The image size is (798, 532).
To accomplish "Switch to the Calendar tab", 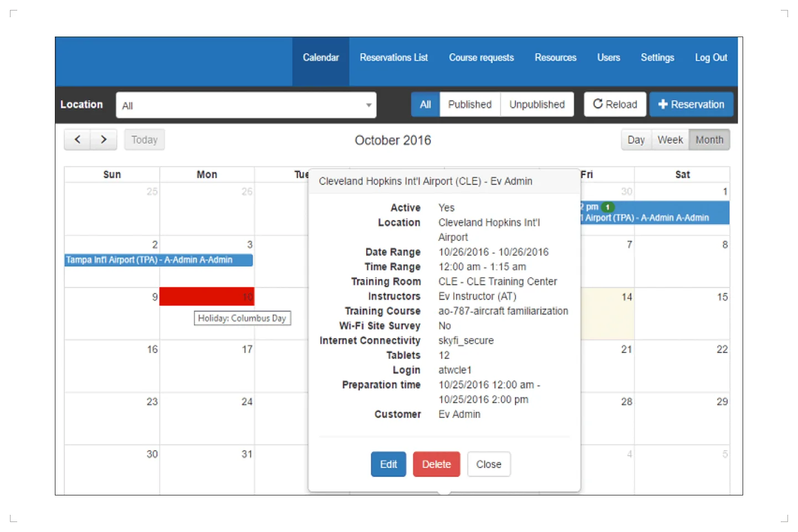I will 321,58.
